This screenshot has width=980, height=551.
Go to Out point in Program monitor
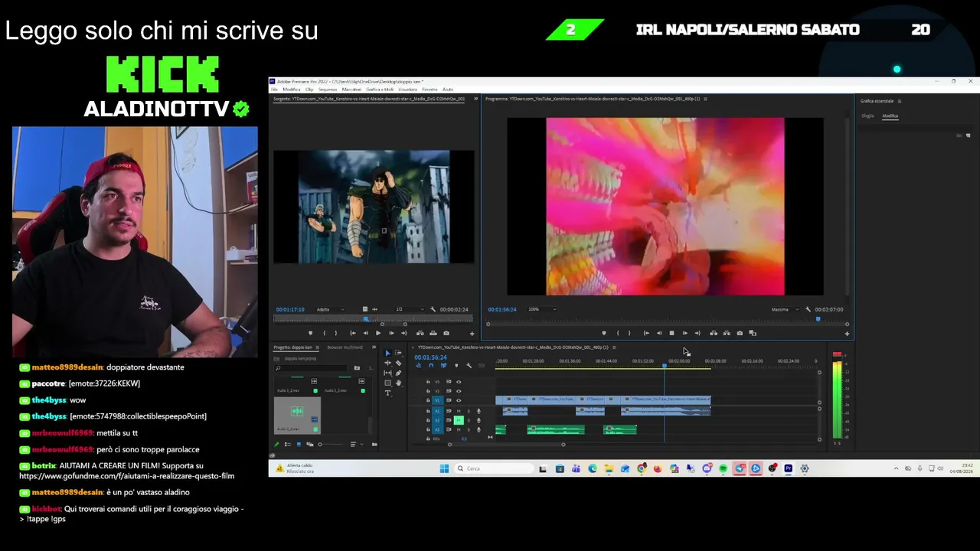[x=697, y=333]
